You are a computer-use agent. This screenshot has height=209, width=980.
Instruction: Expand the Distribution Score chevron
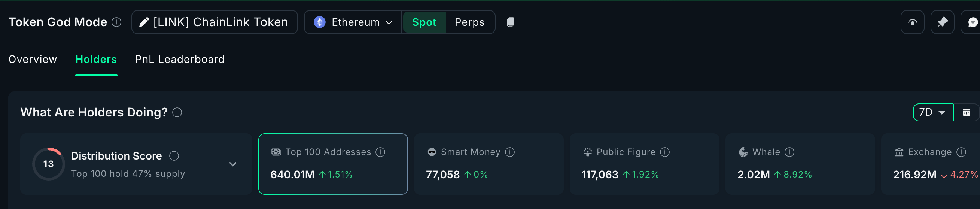point(233,164)
